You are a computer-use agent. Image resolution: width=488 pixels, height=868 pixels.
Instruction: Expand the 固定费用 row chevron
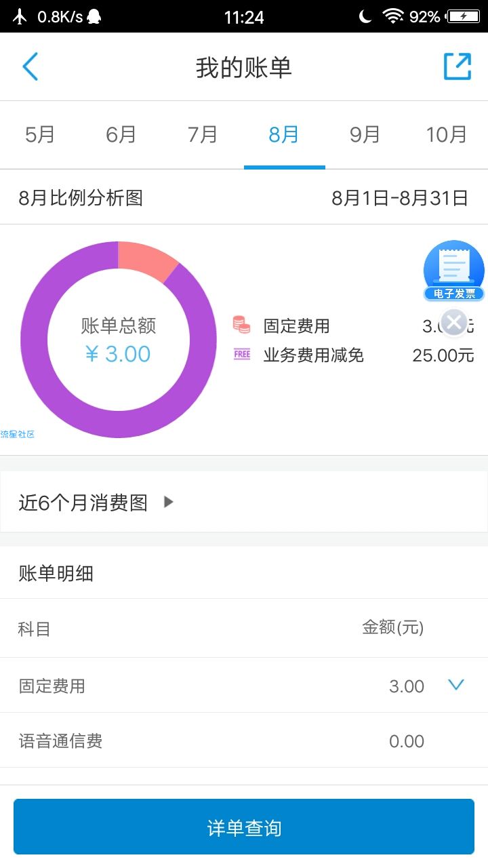tap(456, 685)
